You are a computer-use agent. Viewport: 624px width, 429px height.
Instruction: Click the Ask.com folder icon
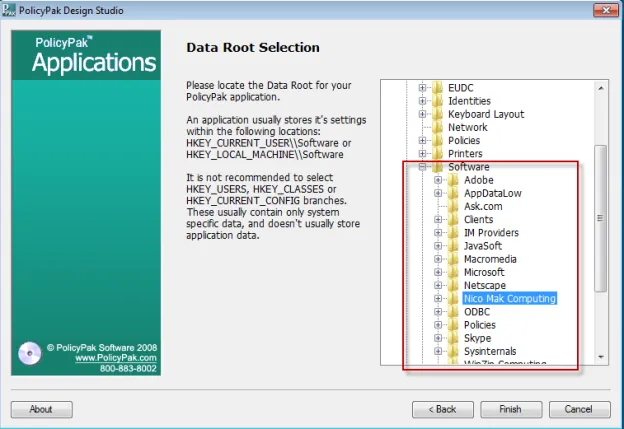(x=453, y=206)
